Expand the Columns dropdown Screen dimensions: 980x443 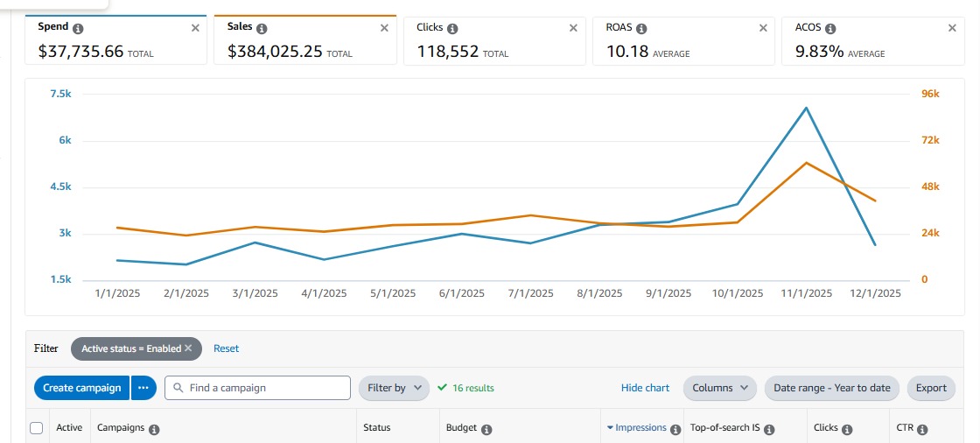coord(719,388)
